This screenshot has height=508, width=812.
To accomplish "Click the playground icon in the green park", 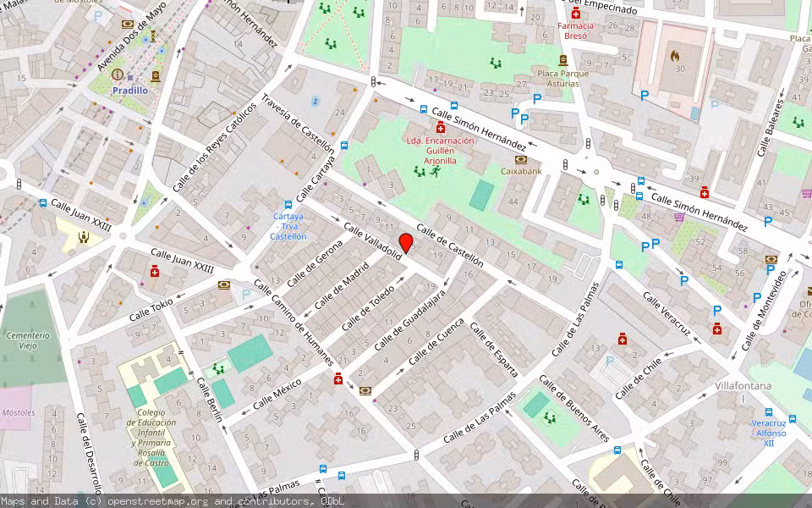I will coord(419,171).
